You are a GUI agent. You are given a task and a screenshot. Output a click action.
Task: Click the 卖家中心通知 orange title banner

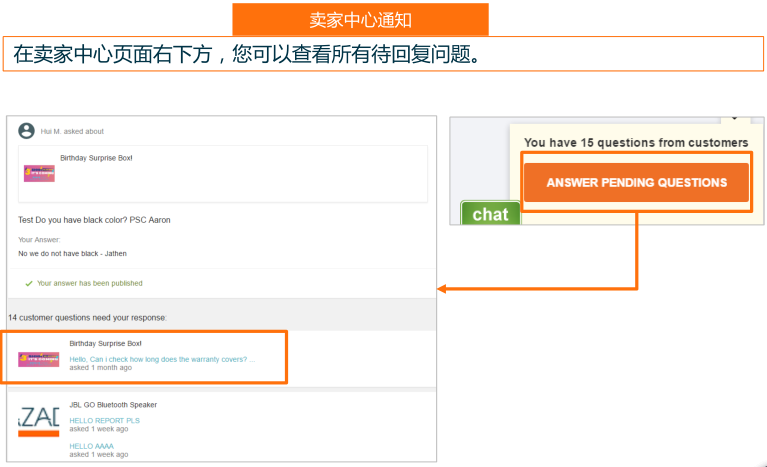pos(361,20)
